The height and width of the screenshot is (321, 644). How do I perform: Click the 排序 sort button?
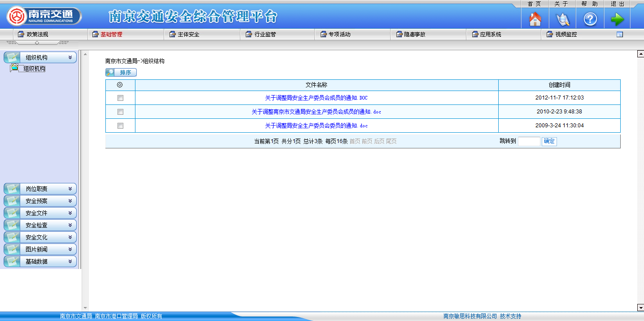[121, 73]
